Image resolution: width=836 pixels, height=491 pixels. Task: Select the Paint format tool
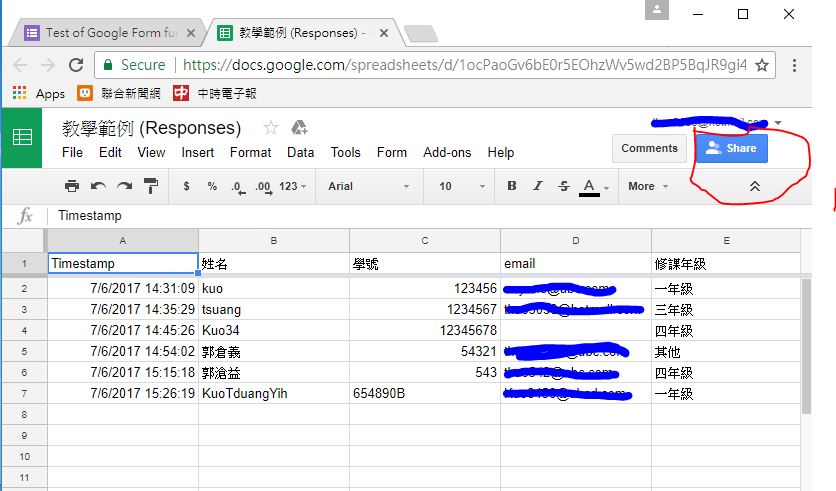(x=151, y=186)
